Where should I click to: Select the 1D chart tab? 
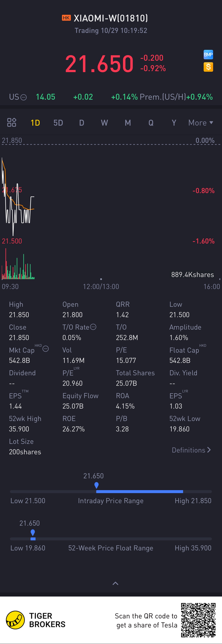[35, 123]
